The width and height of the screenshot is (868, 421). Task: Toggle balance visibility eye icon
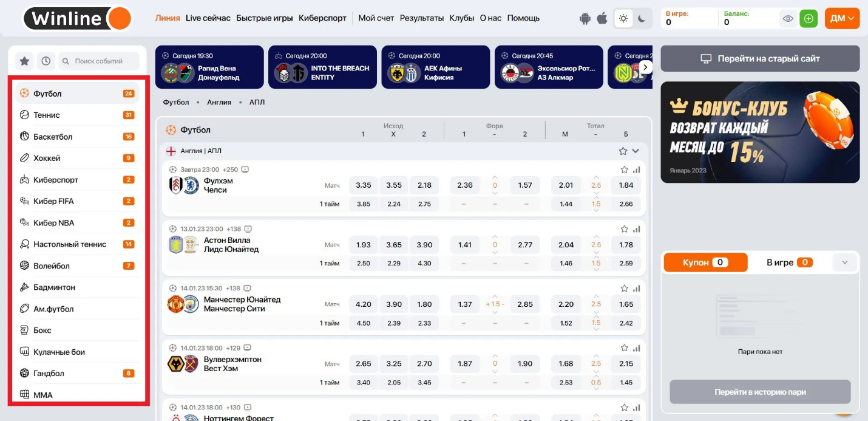coord(788,19)
